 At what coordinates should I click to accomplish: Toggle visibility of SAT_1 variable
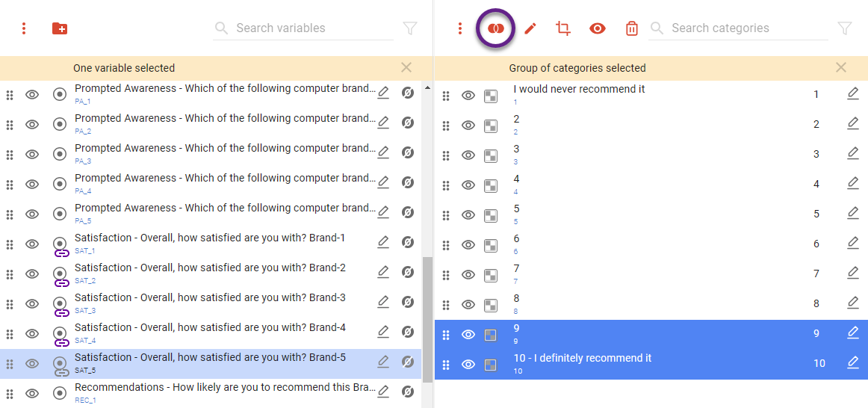pyautogui.click(x=32, y=244)
